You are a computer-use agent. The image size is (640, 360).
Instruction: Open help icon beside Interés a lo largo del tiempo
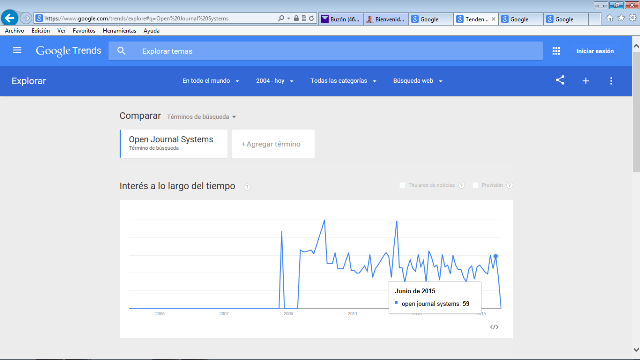(x=247, y=187)
